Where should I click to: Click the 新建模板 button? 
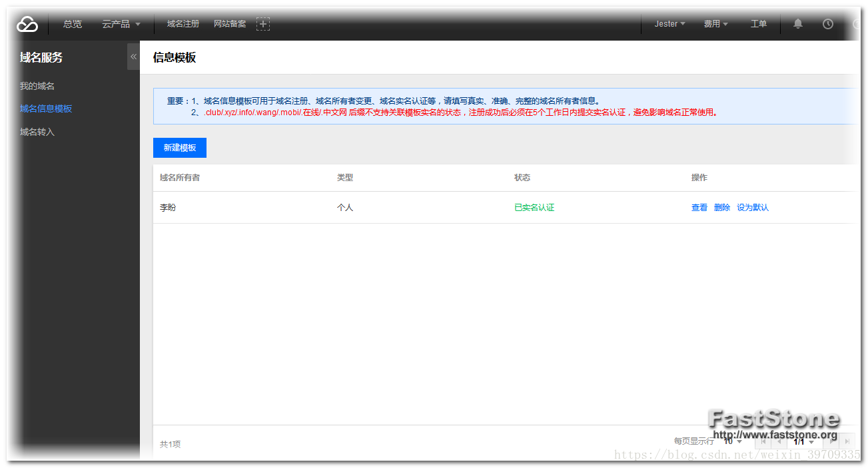[180, 148]
